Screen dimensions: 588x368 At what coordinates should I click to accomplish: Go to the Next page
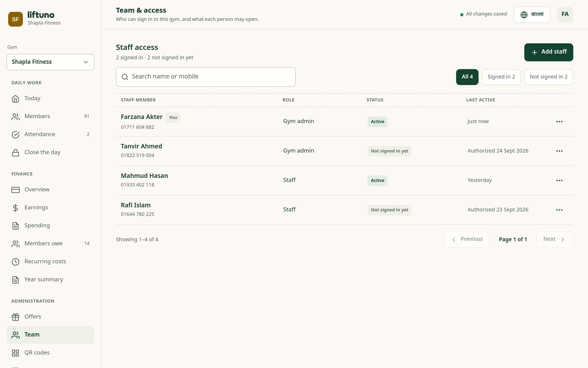tap(555, 239)
